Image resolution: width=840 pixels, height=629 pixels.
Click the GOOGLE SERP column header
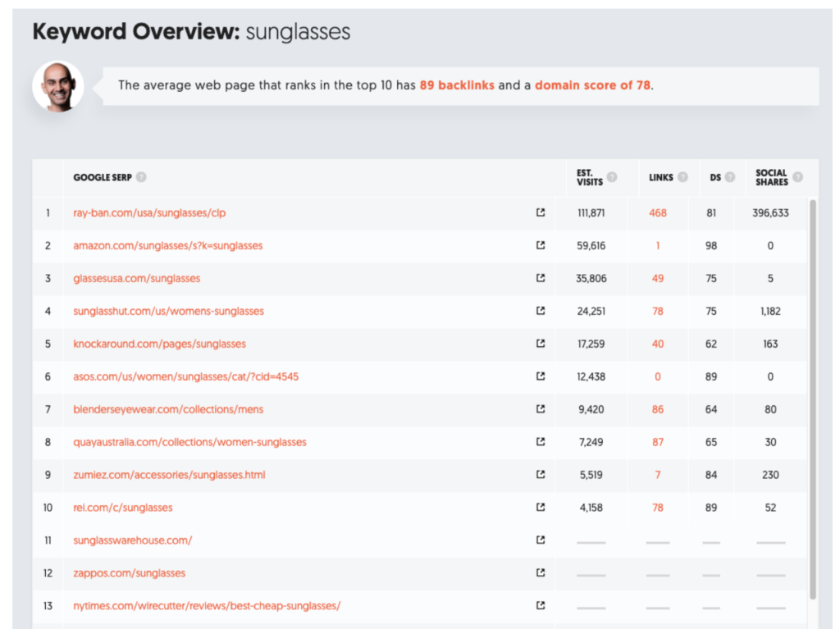(x=103, y=177)
